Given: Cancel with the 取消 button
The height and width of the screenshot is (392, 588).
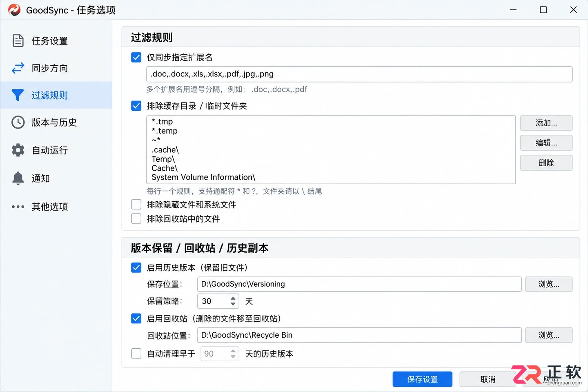Looking at the screenshot, I should 488,379.
